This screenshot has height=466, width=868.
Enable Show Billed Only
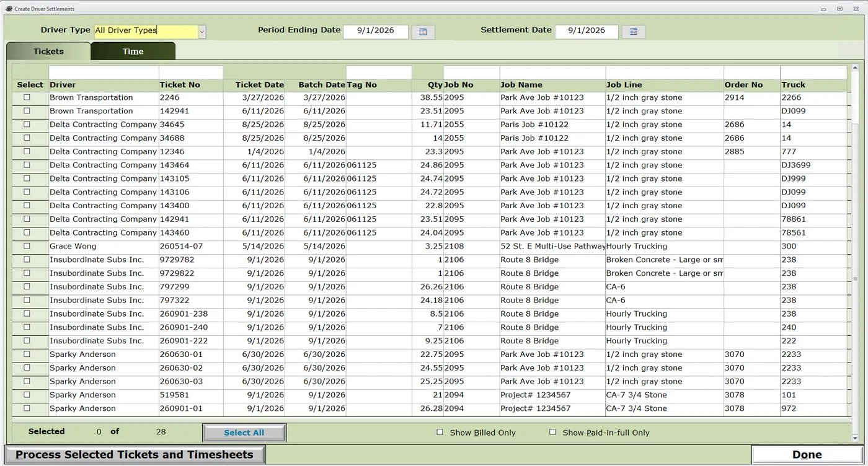(x=440, y=432)
